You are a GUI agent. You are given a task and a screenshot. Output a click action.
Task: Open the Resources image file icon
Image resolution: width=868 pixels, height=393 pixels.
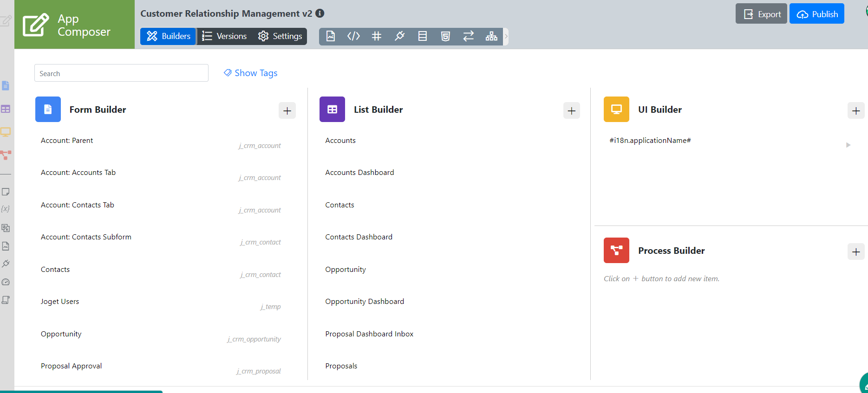(x=331, y=36)
